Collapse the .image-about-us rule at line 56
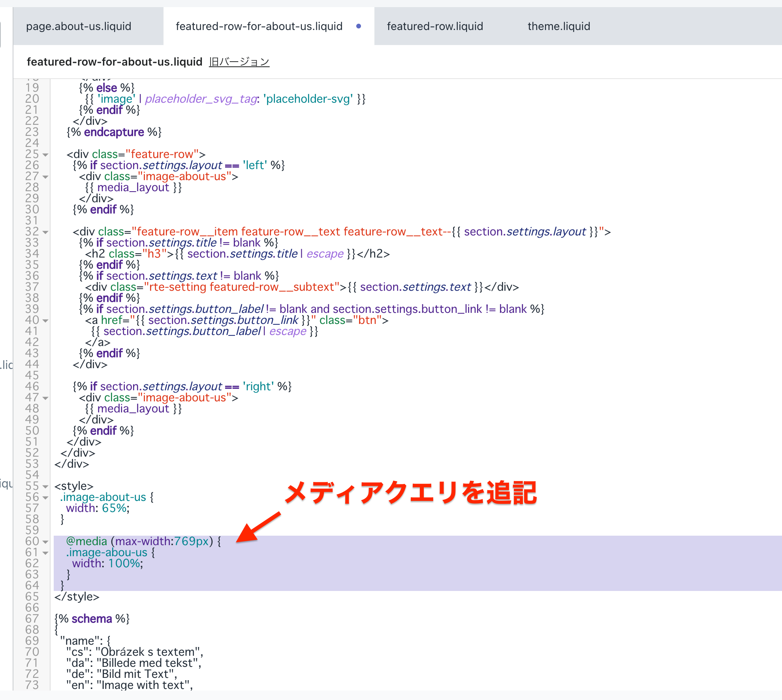 pos(45,498)
